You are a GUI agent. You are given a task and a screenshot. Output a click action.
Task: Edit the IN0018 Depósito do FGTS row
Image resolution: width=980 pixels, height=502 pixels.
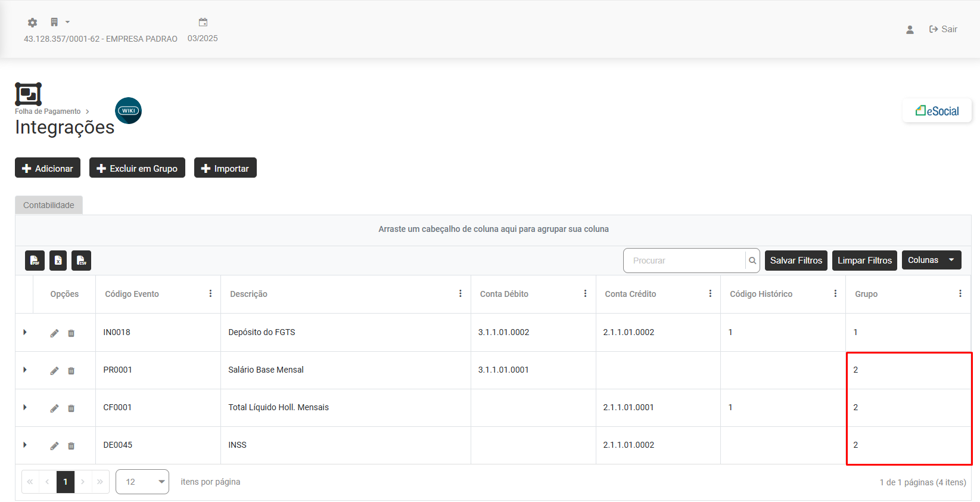coord(54,333)
